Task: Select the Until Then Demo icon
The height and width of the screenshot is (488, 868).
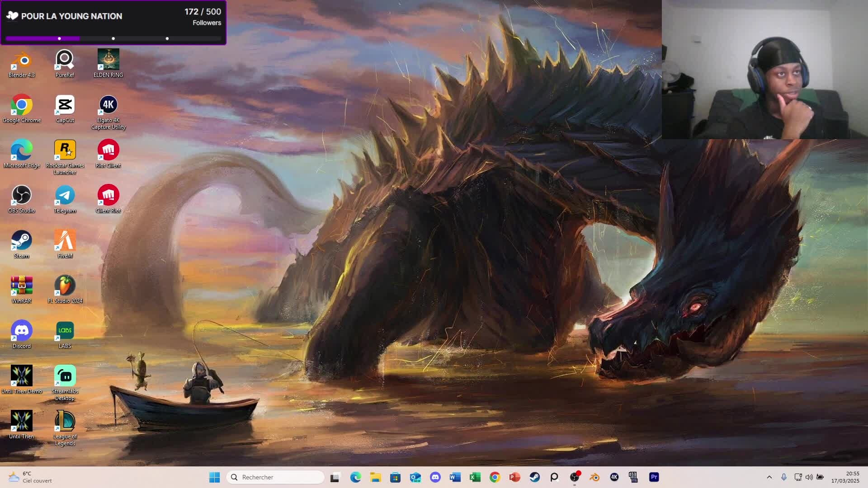Action: coord(21,380)
